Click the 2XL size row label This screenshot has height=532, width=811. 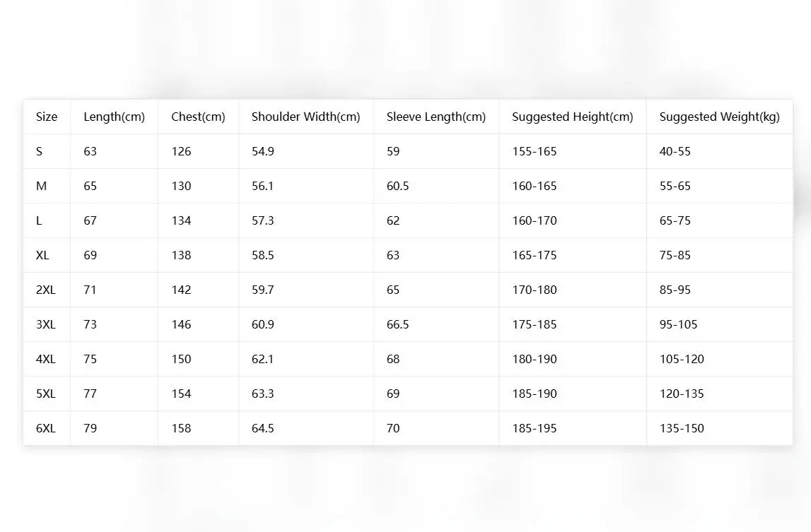(x=45, y=290)
